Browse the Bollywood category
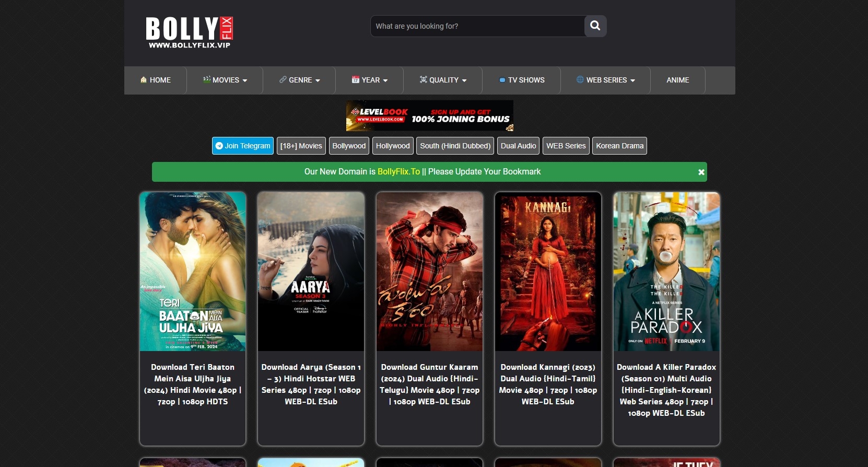Screen dimensions: 868x467 (x=349, y=146)
